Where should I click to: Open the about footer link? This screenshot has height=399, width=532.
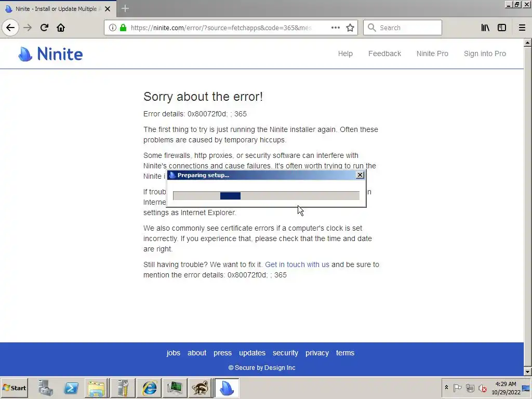pos(197,353)
